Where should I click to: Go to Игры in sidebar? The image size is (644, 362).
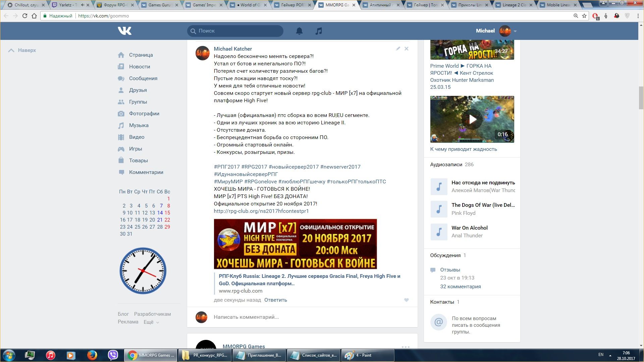[135, 149]
